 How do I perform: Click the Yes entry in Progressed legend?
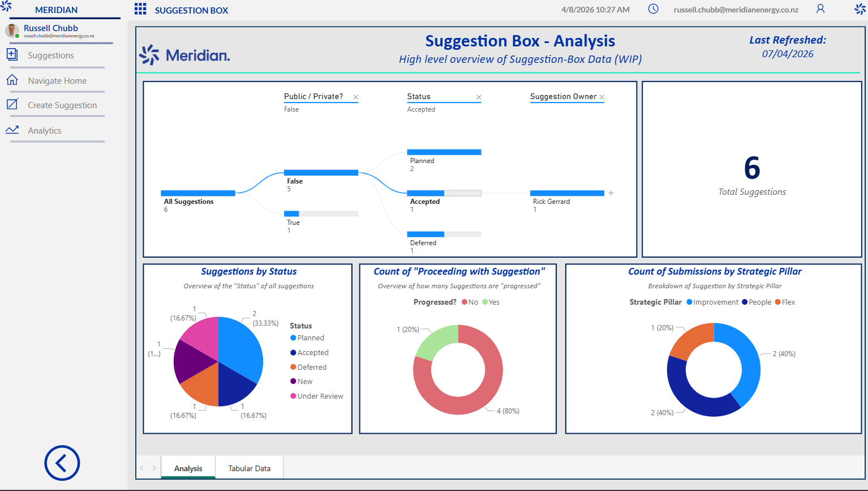tap(491, 302)
